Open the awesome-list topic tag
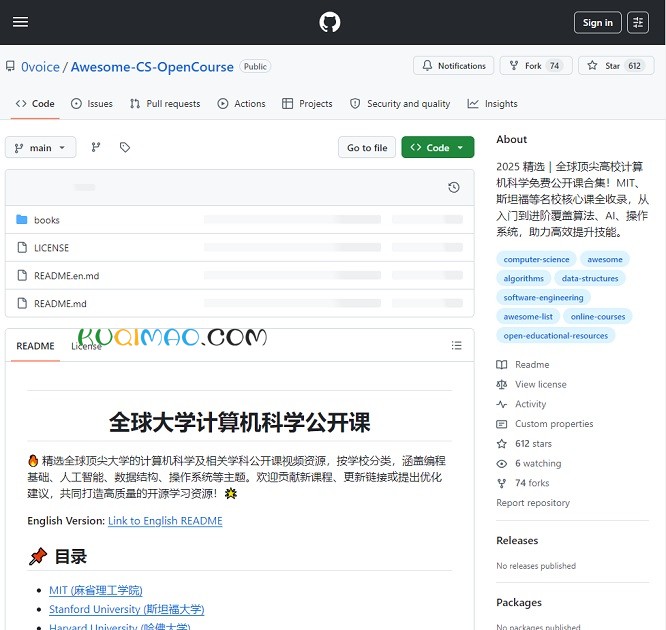Screen dimensions: 666x630 tap(528, 316)
